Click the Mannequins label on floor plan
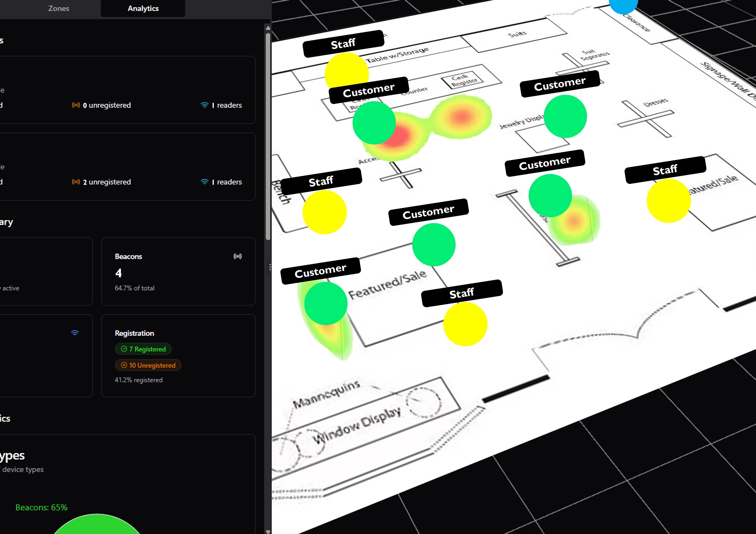The height and width of the screenshot is (534, 756). tap(327, 394)
